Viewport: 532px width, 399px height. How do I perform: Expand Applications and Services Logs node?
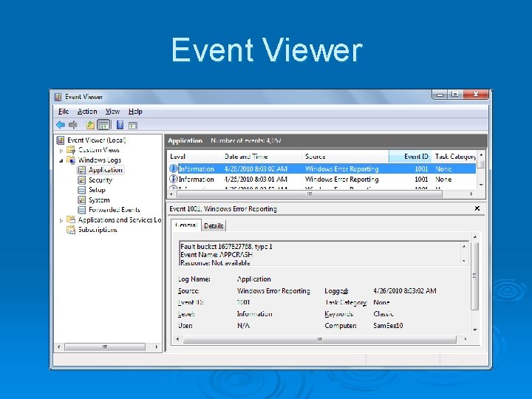tap(61, 220)
